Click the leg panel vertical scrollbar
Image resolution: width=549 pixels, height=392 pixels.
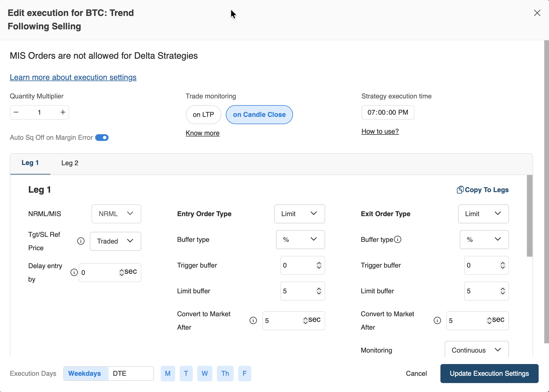529,216
